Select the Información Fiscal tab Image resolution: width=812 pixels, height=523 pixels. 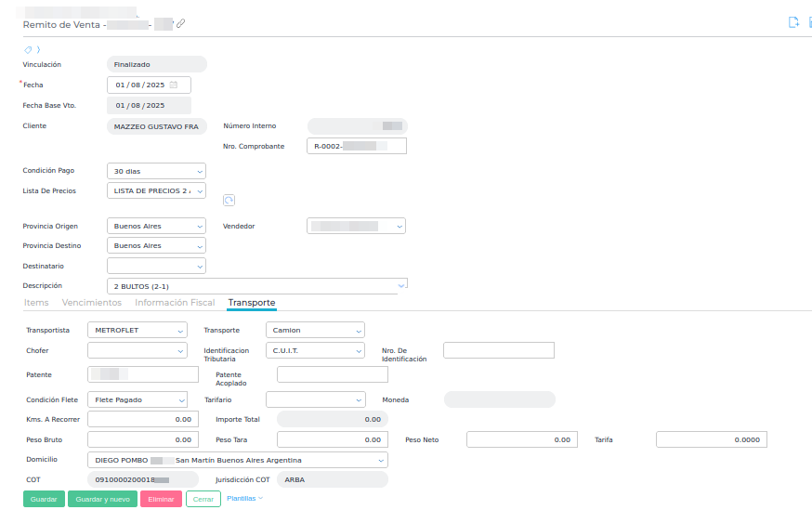click(175, 303)
